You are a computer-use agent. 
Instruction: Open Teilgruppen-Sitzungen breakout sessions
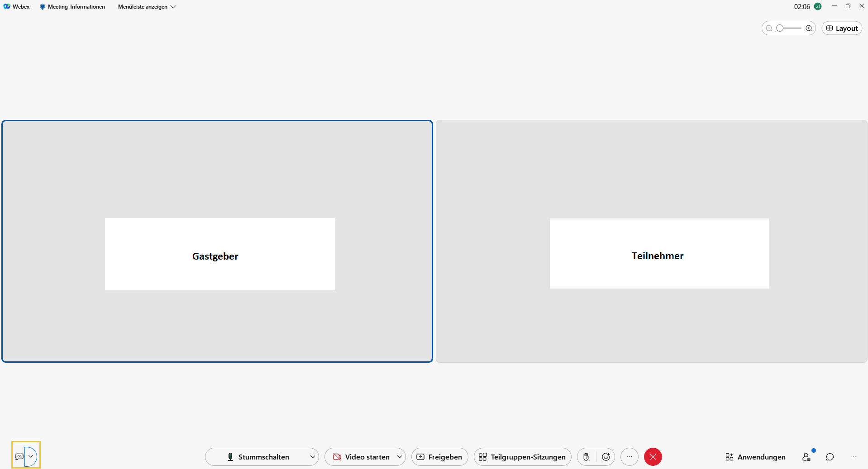[522, 457]
